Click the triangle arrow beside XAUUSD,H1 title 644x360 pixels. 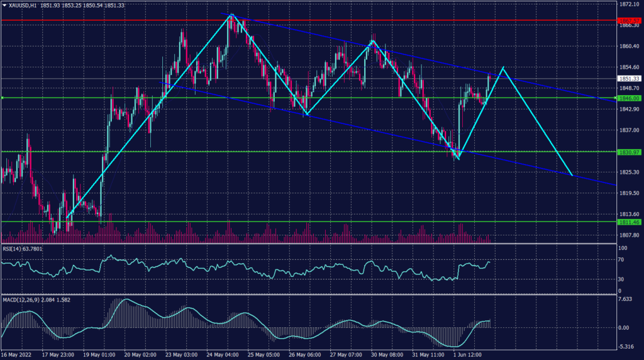pos(4,6)
